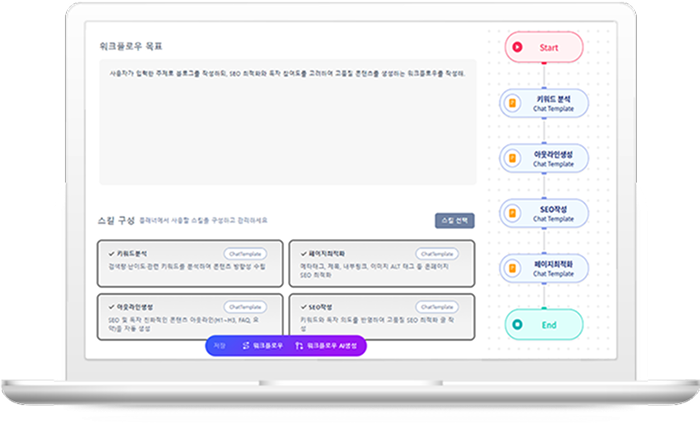
Task: Select the 아웃라인생성 Chat Template node label
Action: 553,159
